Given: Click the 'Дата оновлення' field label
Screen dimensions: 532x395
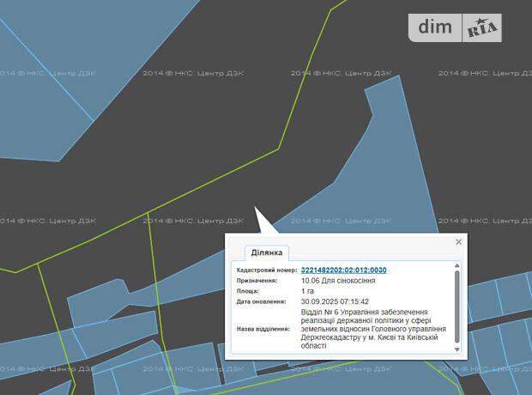Looking at the screenshot, I should click(261, 301).
